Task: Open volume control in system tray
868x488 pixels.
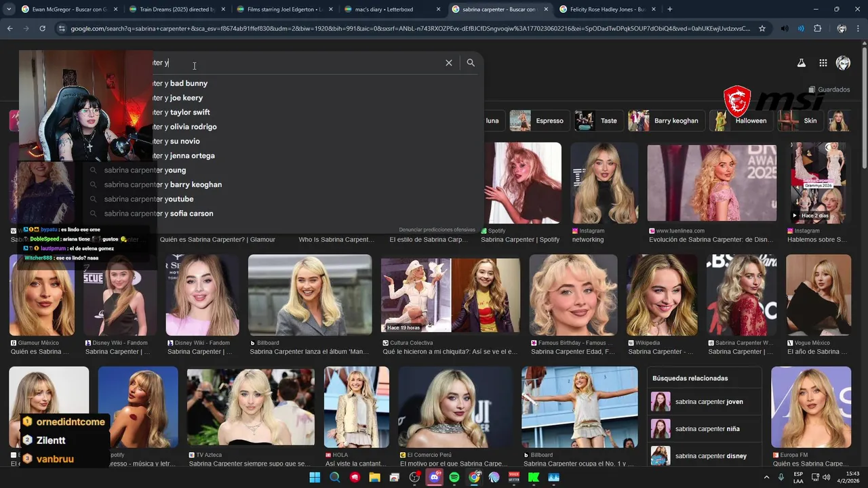Action: [x=826, y=477]
